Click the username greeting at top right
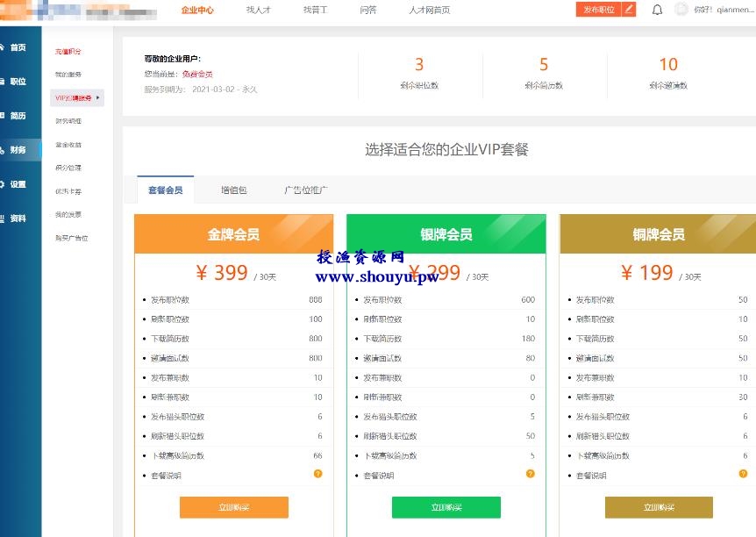756x537 pixels. click(x=724, y=10)
